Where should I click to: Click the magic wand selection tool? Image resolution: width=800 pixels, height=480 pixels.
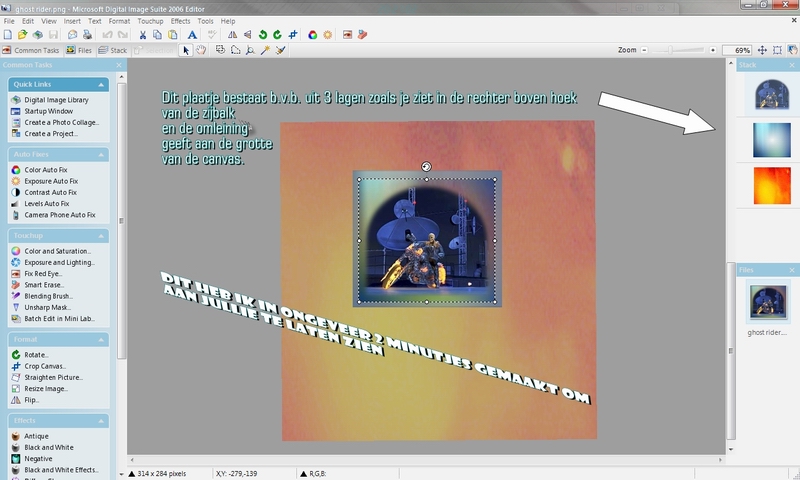265,49
